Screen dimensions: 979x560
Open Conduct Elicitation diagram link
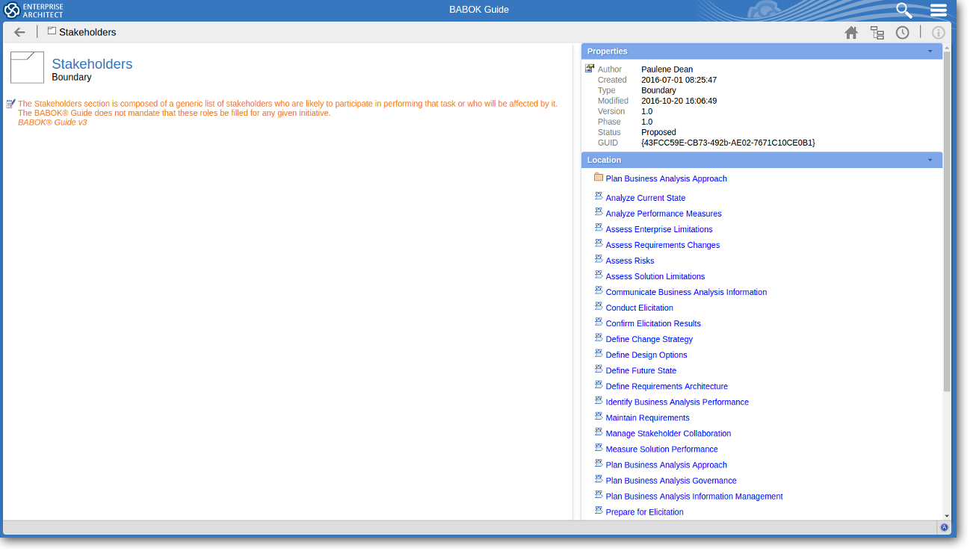click(x=639, y=308)
